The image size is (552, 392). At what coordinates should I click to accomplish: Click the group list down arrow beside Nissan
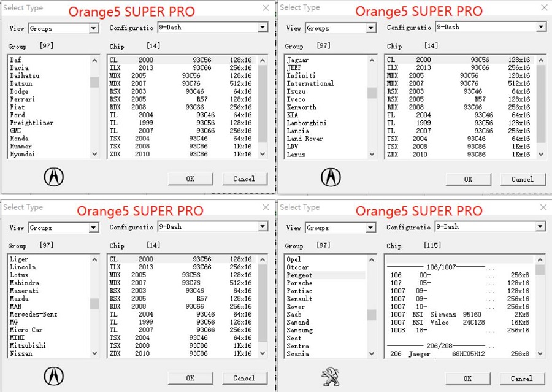point(94,353)
